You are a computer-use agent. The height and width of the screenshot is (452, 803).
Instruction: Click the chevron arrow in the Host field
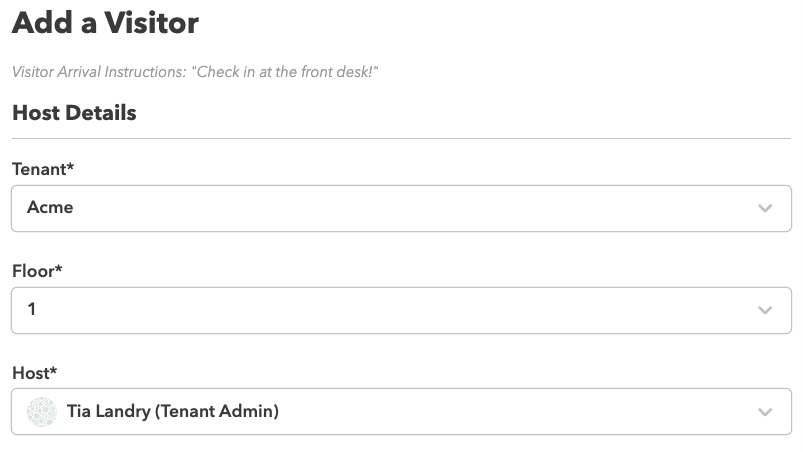765,412
